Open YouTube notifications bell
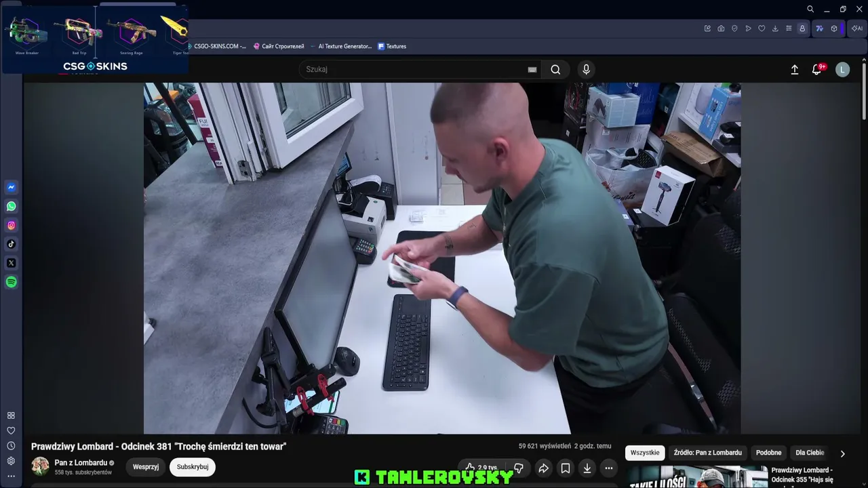868x488 pixels. click(817, 69)
